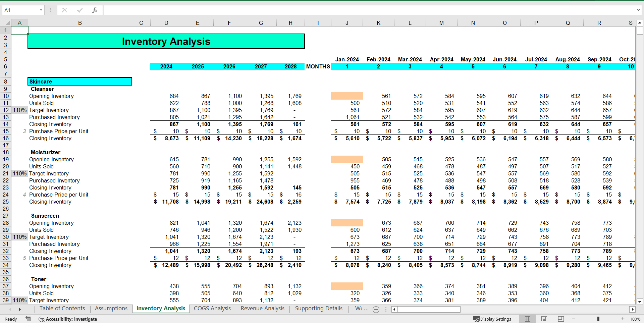The image size is (644, 324).
Task: Click the Enter checkmark icon in formula bar
Action: [x=79, y=10]
